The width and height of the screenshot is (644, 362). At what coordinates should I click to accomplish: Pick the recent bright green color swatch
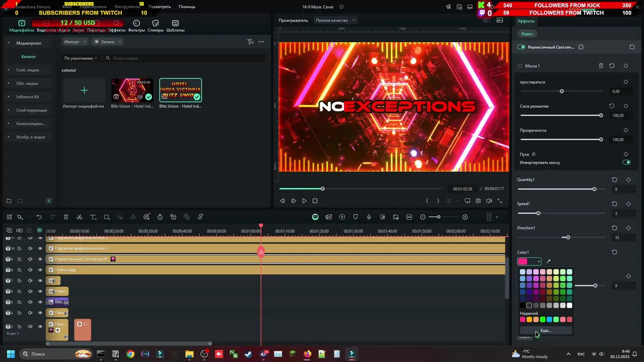click(x=542, y=319)
